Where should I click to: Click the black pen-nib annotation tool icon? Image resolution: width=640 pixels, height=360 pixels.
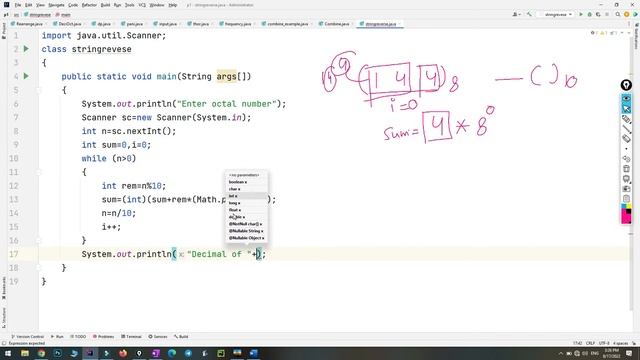click(626, 85)
